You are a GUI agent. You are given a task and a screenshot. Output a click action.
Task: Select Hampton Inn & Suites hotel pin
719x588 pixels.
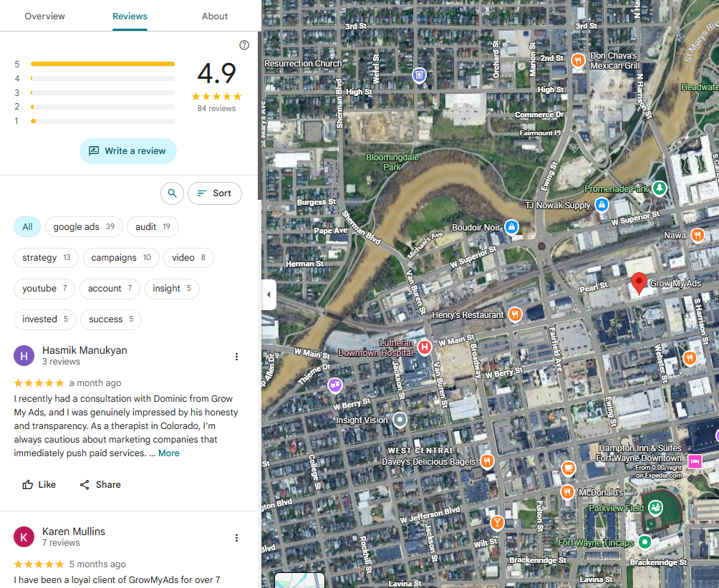695,461
